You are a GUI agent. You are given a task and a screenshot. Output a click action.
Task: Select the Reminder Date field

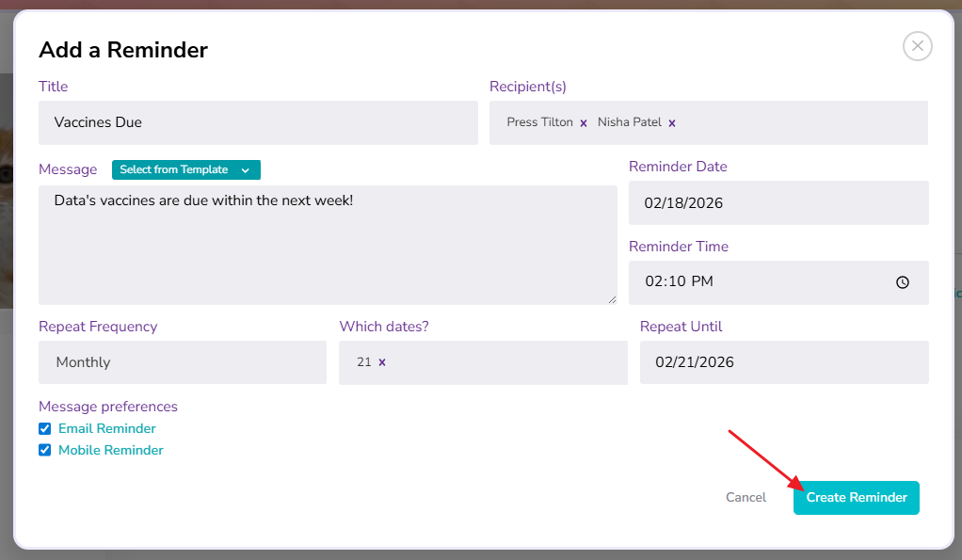pos(778,202)
